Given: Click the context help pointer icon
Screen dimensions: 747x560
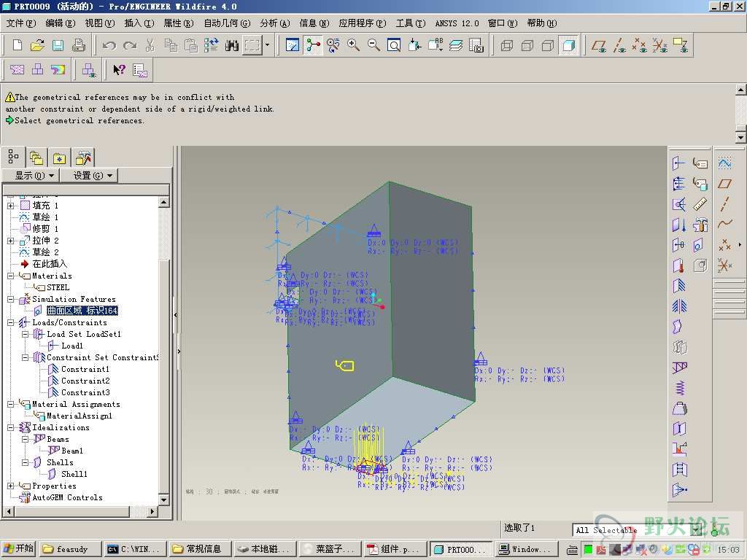Looking at the screenshot, I should [x=120, y=70].
